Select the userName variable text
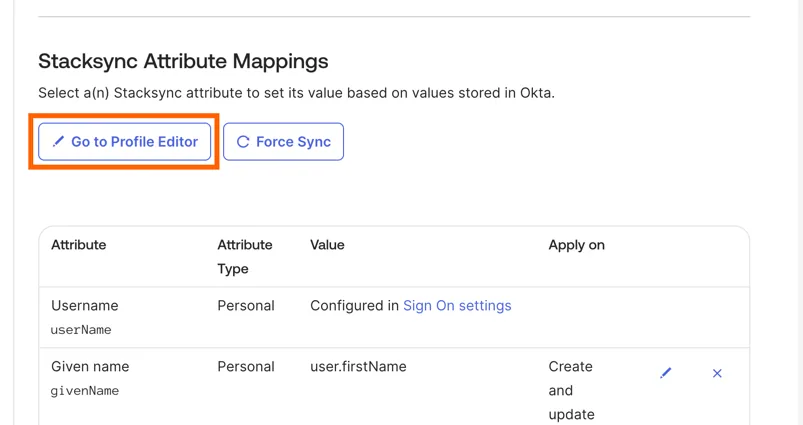This screenshot has height=425, width=803. [x=81, y=330]
